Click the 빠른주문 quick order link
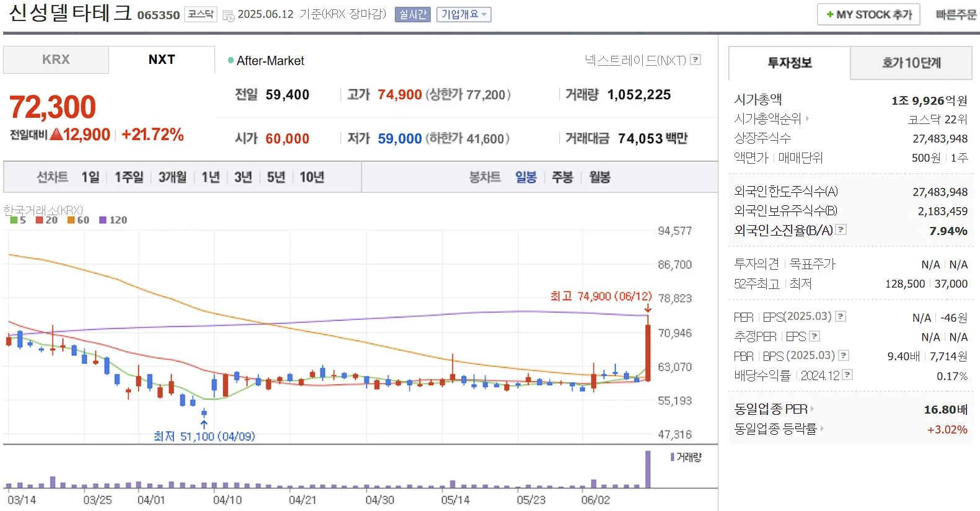Screen dimensions: 980x511 coord(956,14)
